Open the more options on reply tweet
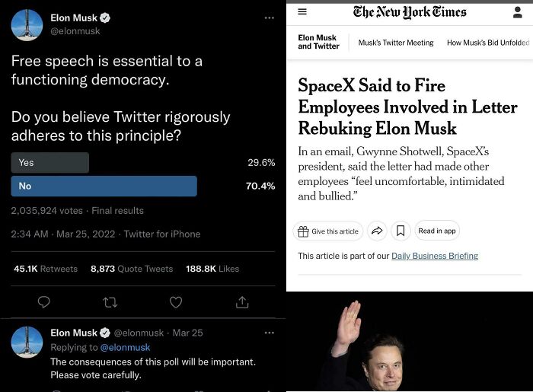 [269, 333]
